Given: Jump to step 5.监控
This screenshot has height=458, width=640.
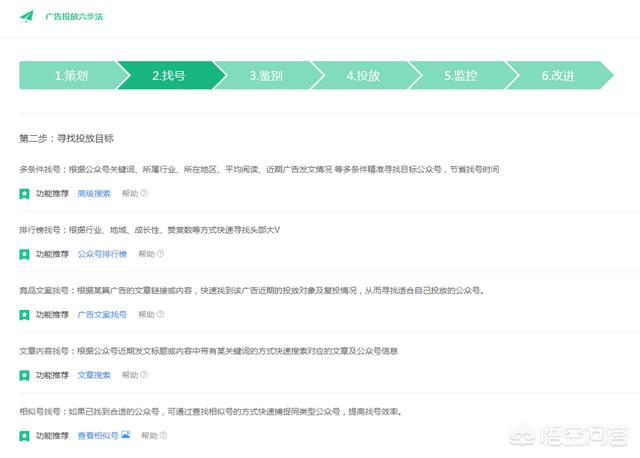Looking at the screenshot, I should click(x=458, y=75).
